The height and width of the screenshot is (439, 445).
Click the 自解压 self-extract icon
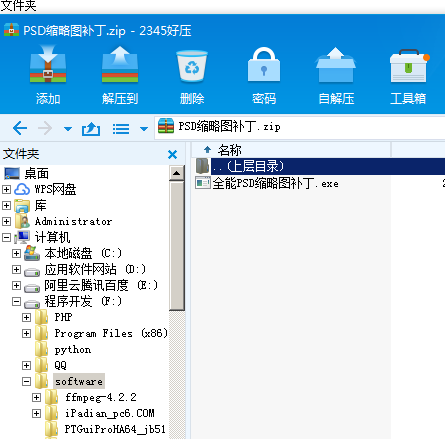pos(336,65)
